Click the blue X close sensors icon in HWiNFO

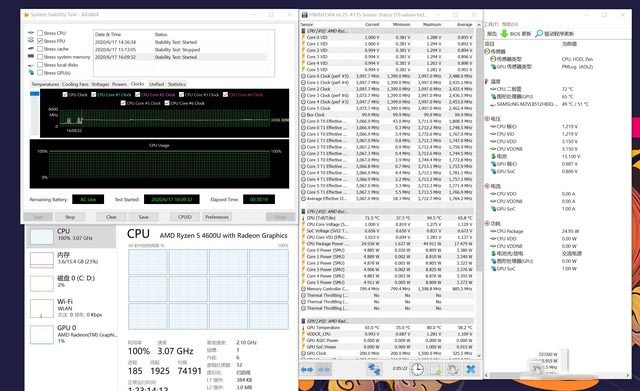click(471, 369)
